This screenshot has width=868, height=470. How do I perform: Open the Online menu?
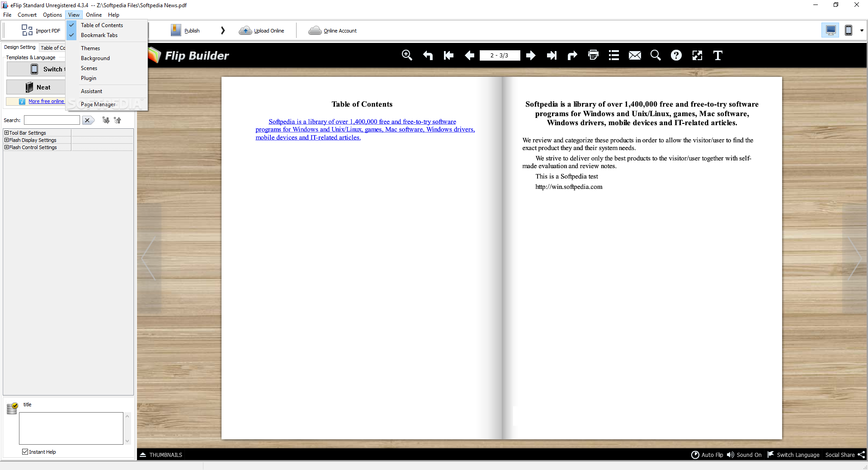94,15
